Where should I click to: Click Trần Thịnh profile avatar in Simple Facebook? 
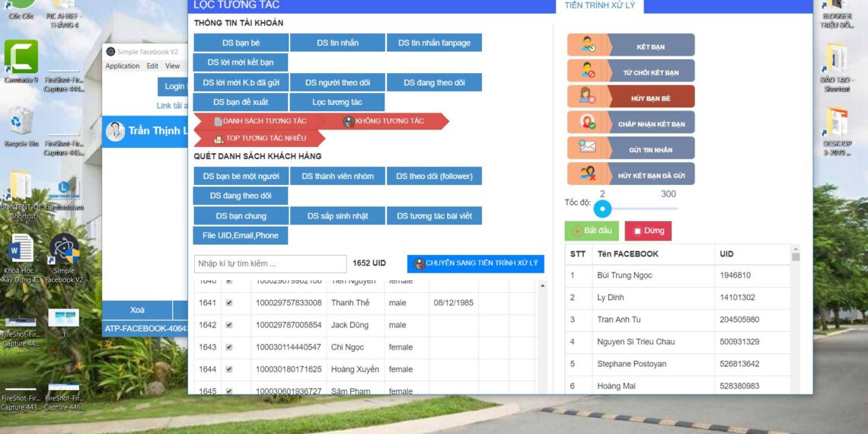coord(115,131)
